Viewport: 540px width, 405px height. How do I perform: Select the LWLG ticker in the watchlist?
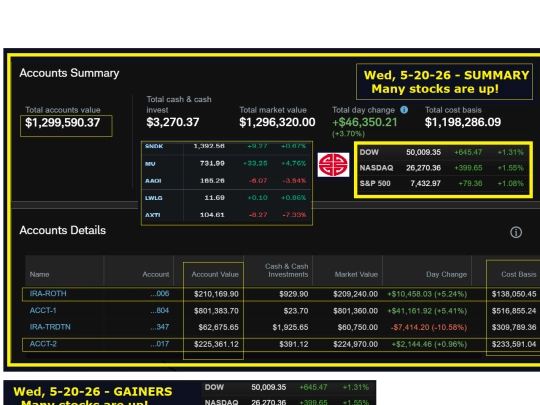(154, 198)
